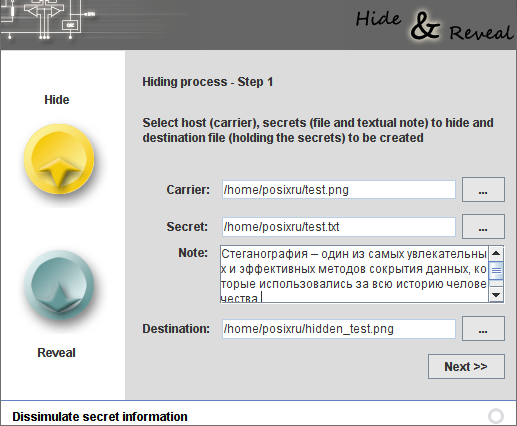
Task: Click the teal Reveal mode icon
Action: pos(59,285)
